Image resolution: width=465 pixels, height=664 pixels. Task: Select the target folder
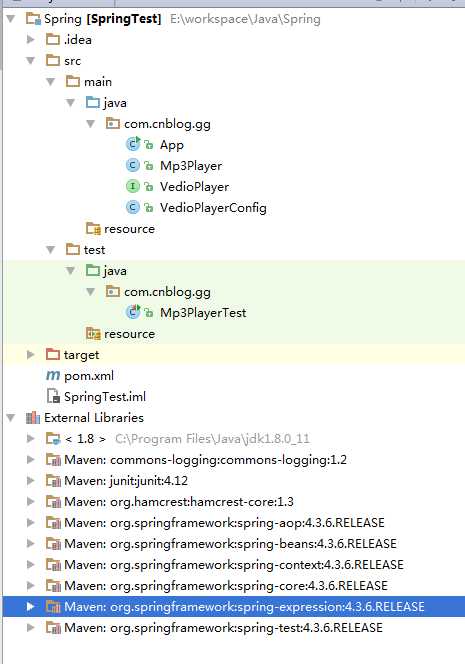point(81,355)
